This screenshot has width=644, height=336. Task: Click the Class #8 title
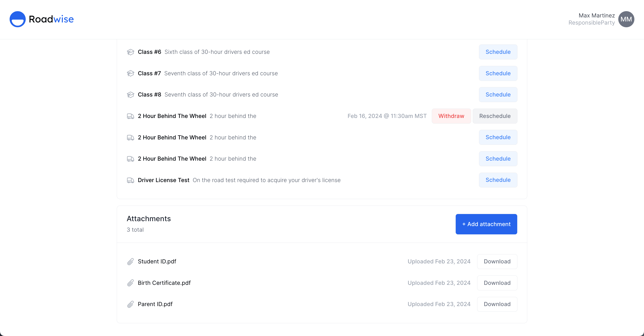pos(150,95)
